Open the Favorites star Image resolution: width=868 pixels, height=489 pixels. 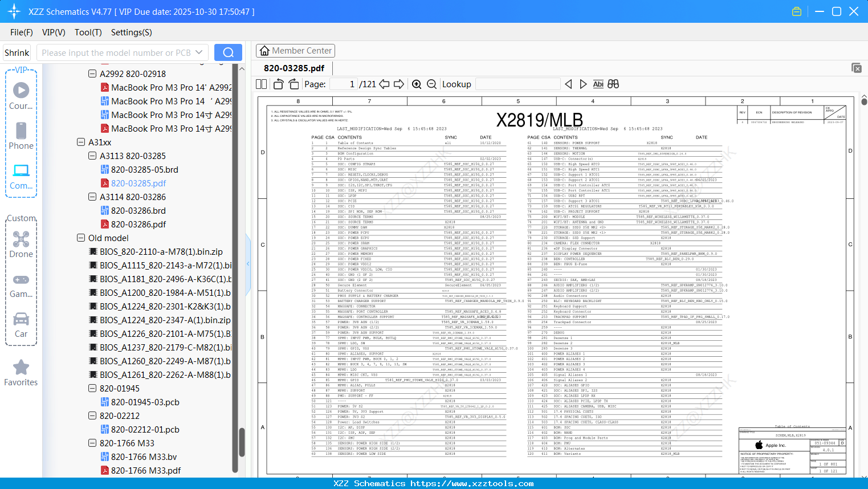[x=21, y=373]
